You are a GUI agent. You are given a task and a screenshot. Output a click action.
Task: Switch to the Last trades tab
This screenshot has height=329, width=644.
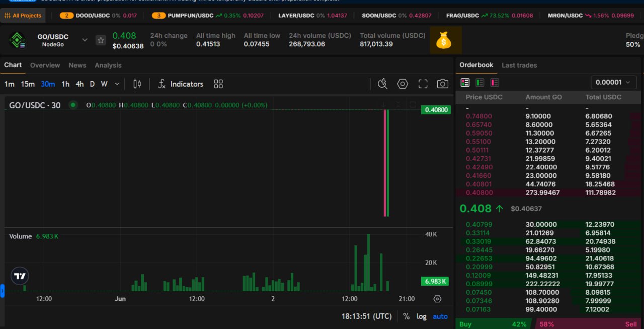point(519,65)
